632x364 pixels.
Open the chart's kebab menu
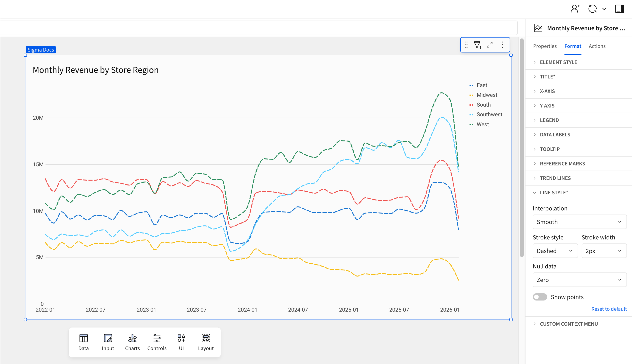tap(502, 45)
